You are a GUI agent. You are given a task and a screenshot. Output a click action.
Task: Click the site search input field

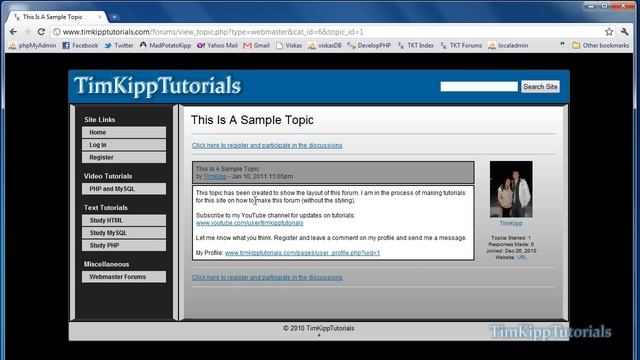pyautogui.click(x=479, y=87)
